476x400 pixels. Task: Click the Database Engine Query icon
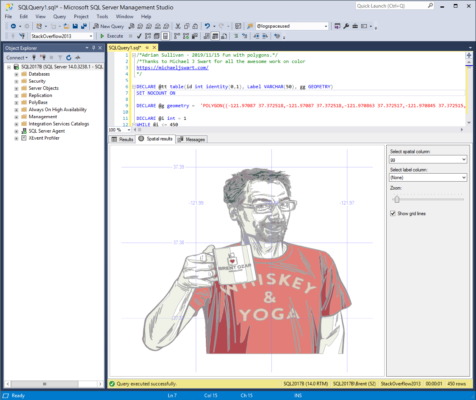(132, 26)
